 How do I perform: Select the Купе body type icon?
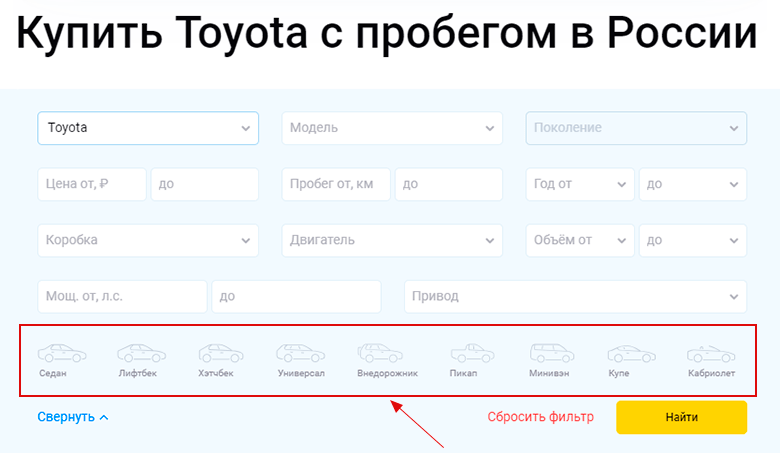[x=631, y=354]
